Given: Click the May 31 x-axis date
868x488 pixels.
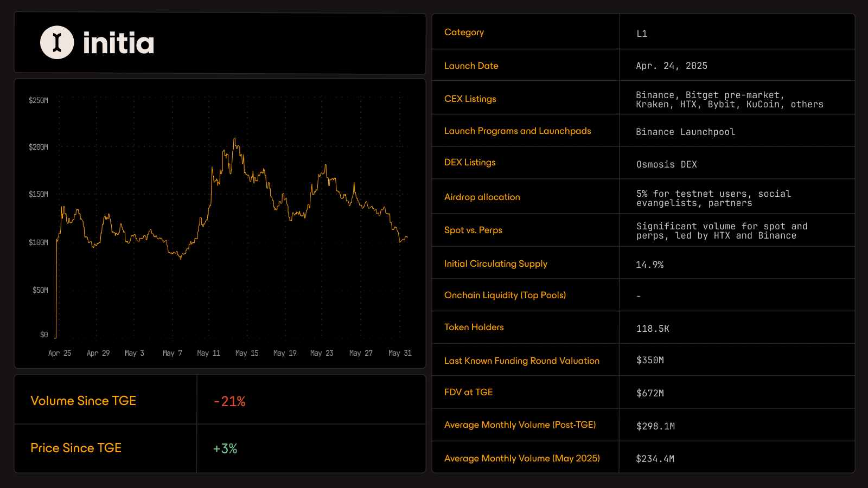Looking at the screenshot, I should 400,353.
